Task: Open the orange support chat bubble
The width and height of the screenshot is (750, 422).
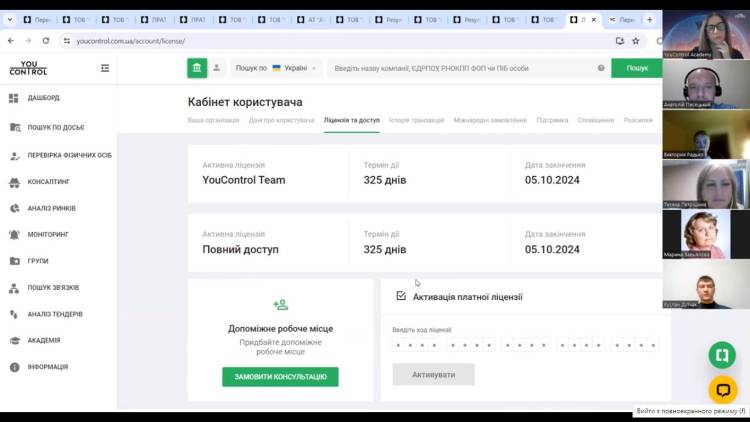Action: (722, 389)
